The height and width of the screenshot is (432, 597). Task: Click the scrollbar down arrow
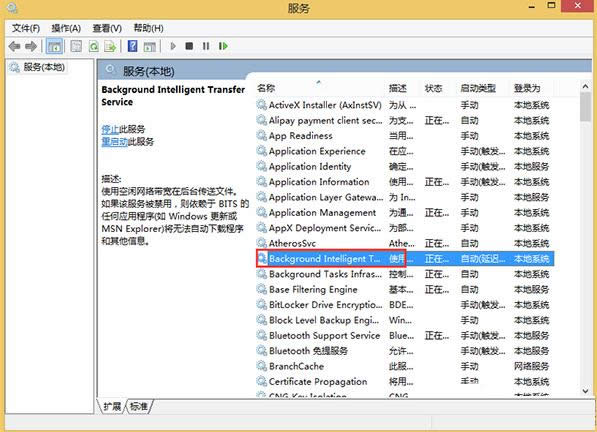click(x=586, y=391)
